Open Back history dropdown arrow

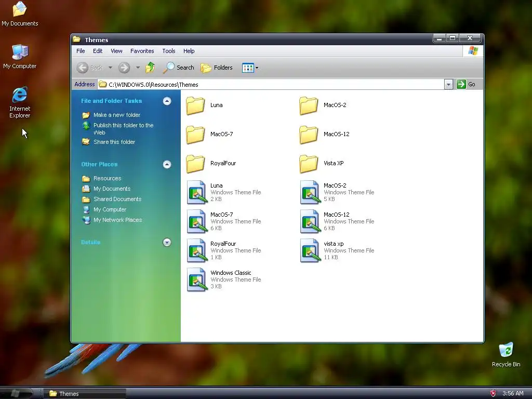[110, 68]
